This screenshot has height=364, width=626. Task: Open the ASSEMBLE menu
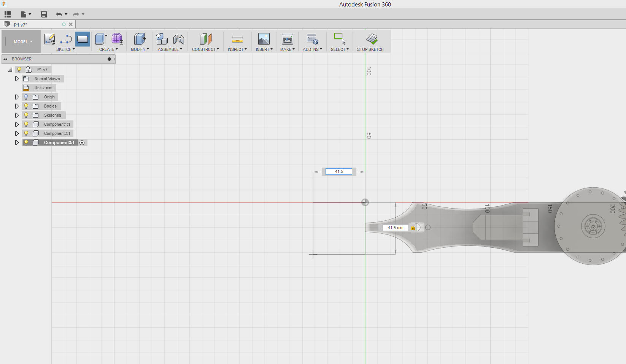pyautogui.click(x=170, y=49)
